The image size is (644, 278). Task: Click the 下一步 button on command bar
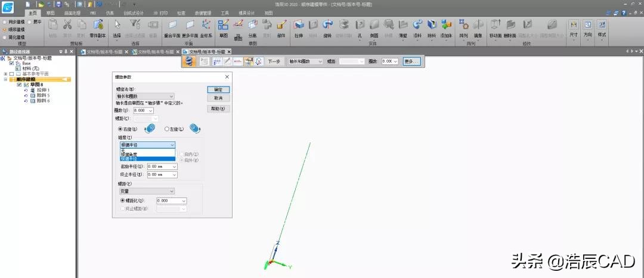click(274, 61)
